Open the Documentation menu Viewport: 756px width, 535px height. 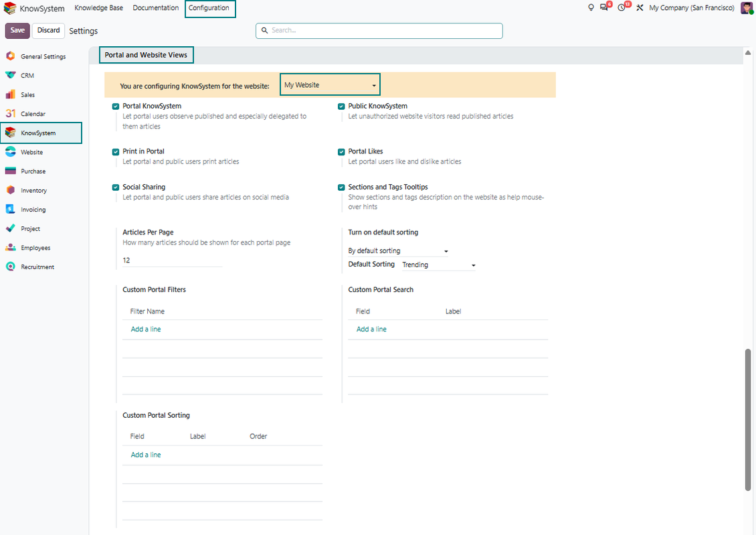(156, 8)
